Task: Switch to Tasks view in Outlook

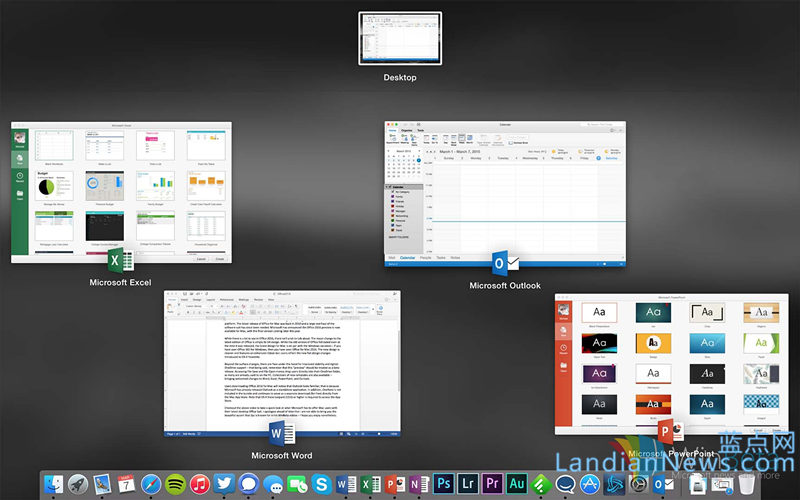Action: [x=440, y=258]
